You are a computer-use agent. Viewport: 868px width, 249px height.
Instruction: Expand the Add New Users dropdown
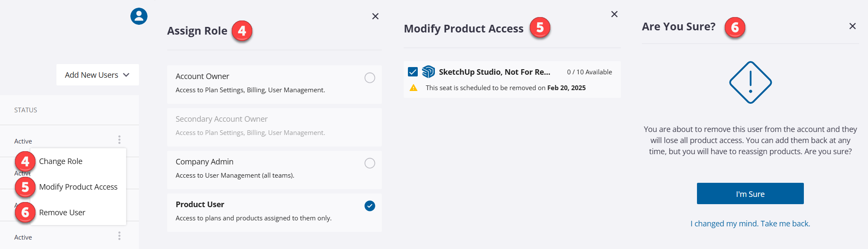coord(97,75)
